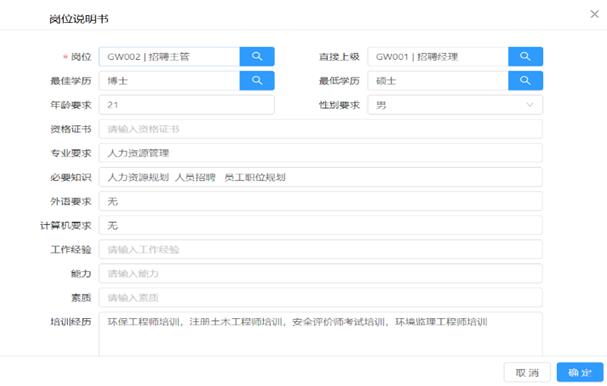Click the 取消 cancel button

pos(527,372)
